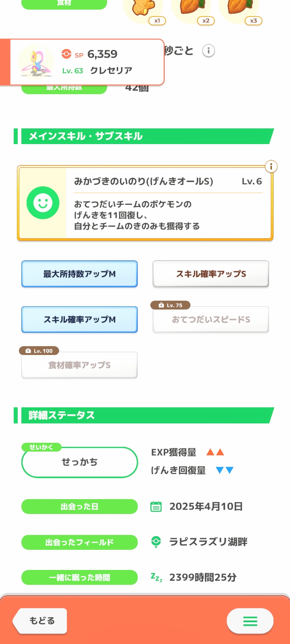Tap the info icon beside 秒ごと
290x644 pixels.
click(x=208, y=51)
